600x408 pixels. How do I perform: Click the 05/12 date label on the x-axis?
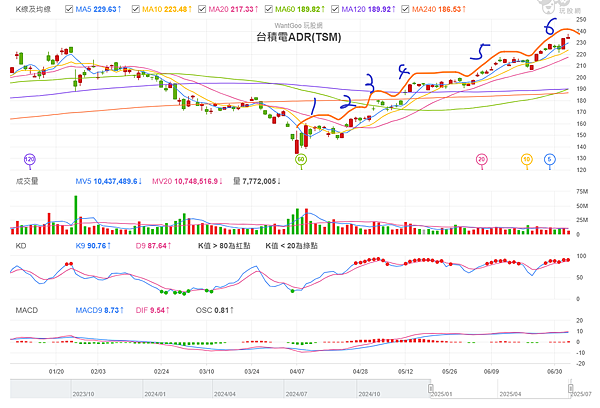[405, 371]
